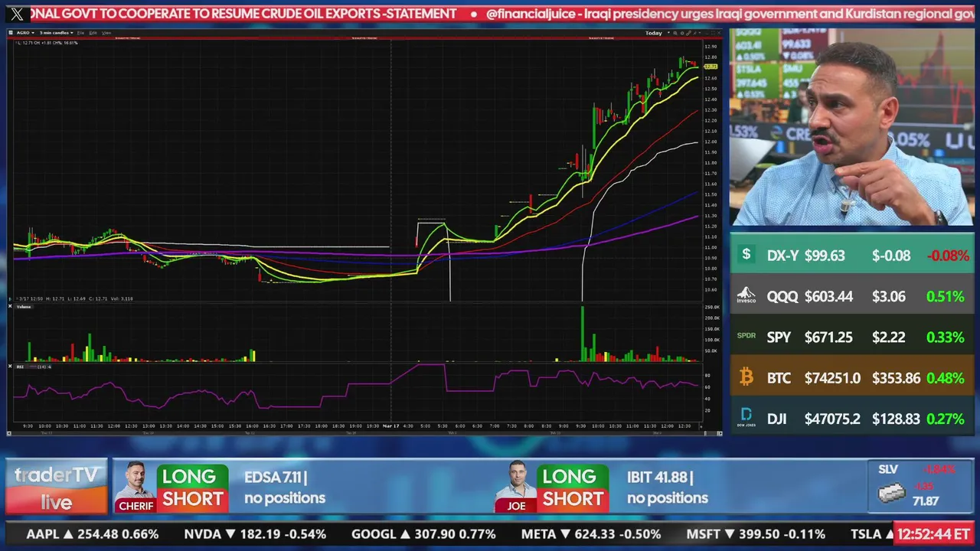Click the yellow 12.71 current price tag

tap(710, 67)
